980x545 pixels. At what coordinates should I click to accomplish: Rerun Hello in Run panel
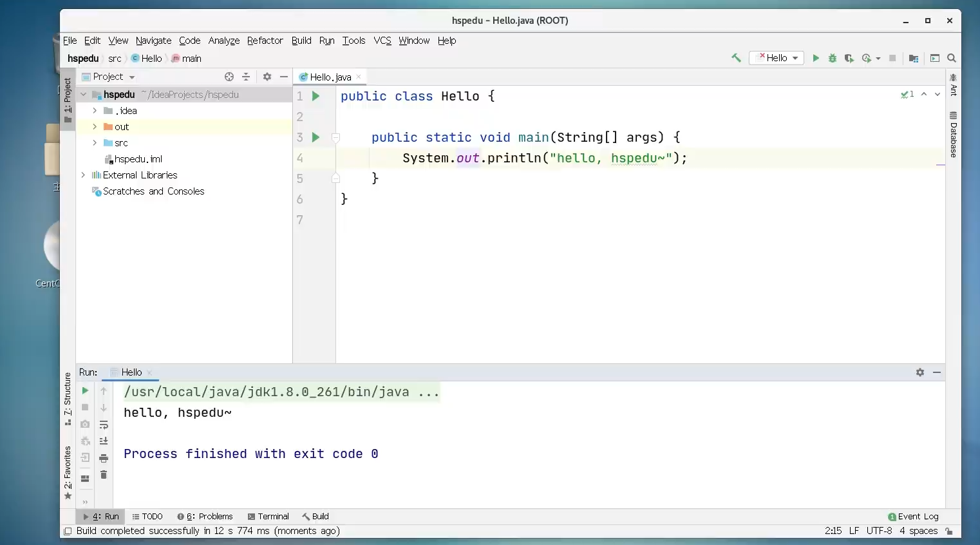coord(85,390)
